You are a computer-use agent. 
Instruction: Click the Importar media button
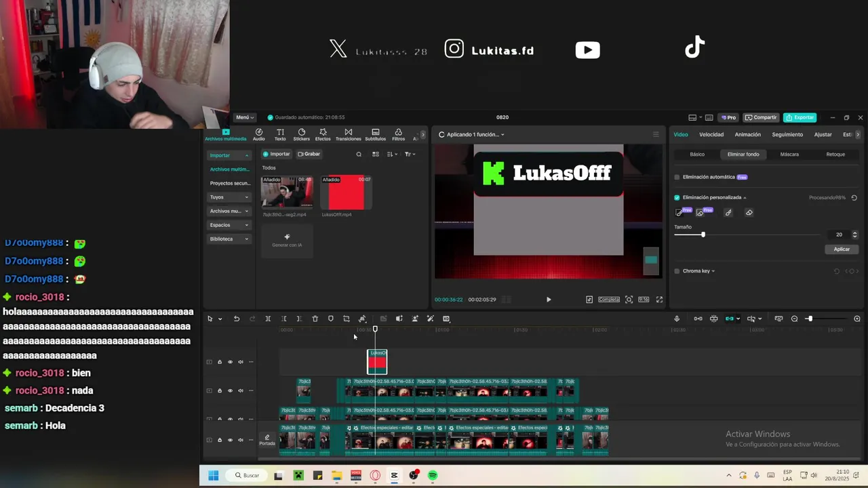click(277, 154)
